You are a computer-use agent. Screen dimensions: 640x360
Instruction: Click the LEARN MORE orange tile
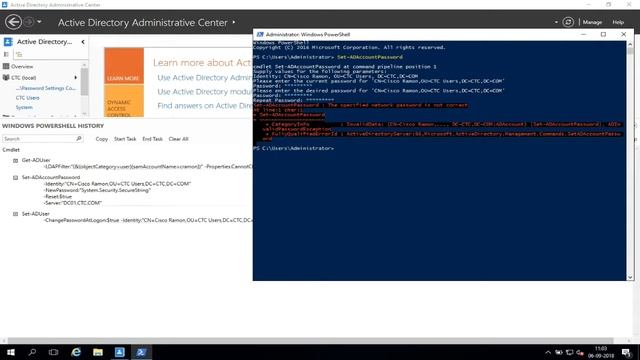[124, 66]
